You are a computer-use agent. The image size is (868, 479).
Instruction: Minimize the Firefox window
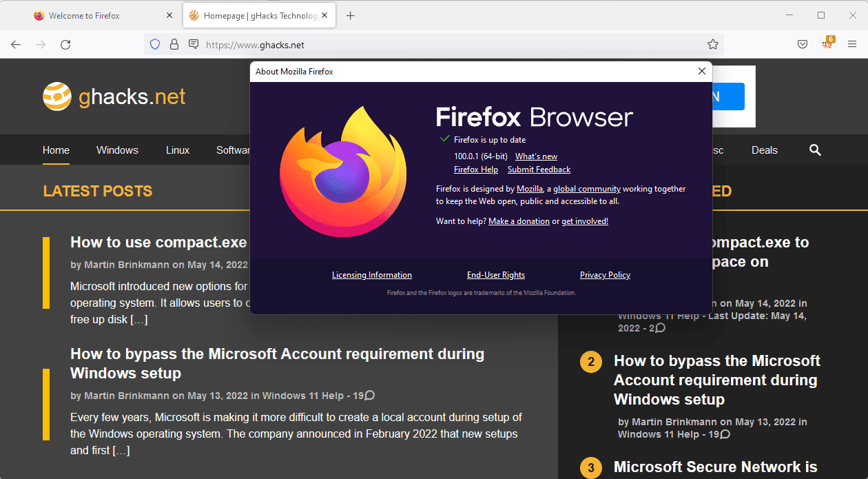pyautogui.click(x=789, y=15)
